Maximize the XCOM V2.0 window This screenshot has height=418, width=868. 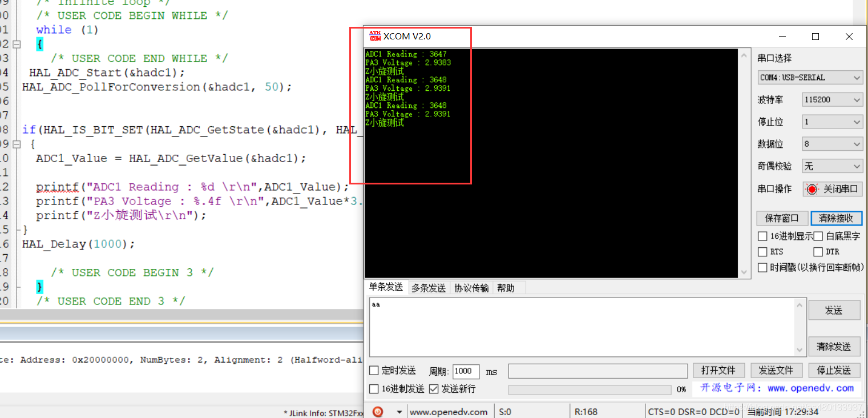(x=815, y=37)
